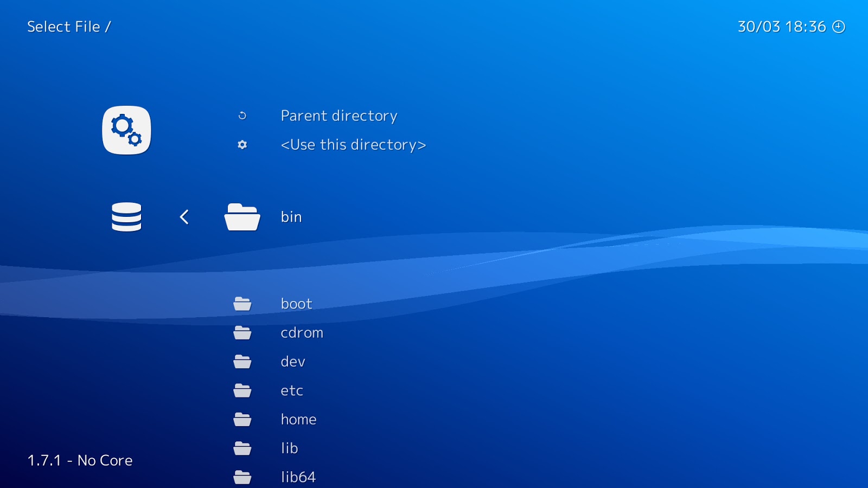Collapse to the previous menu via back chevron
The width and height of the screenshot is (868, 488).
click(184, 216)
